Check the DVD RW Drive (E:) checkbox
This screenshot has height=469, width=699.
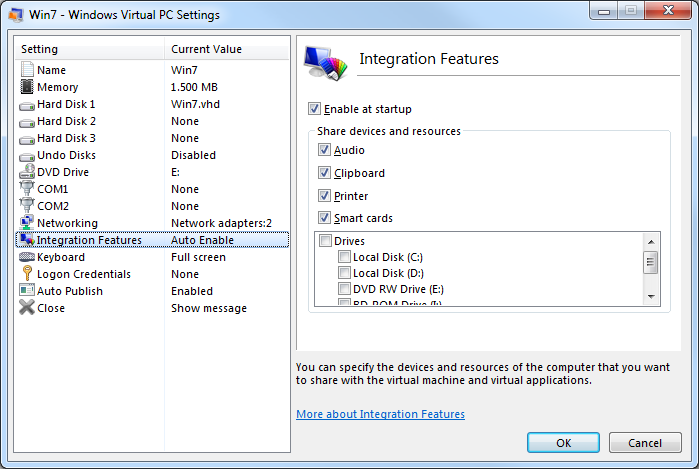click(x=344, y=289)
